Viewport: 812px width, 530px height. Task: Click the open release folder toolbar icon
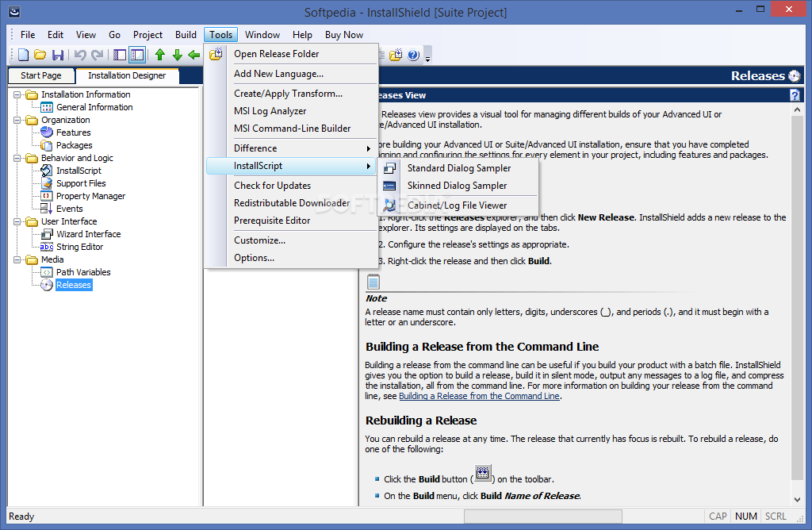(396, 55)
